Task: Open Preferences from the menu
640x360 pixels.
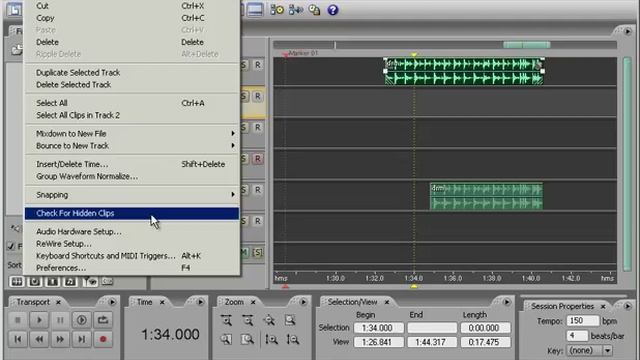Action: click(132, 268)
